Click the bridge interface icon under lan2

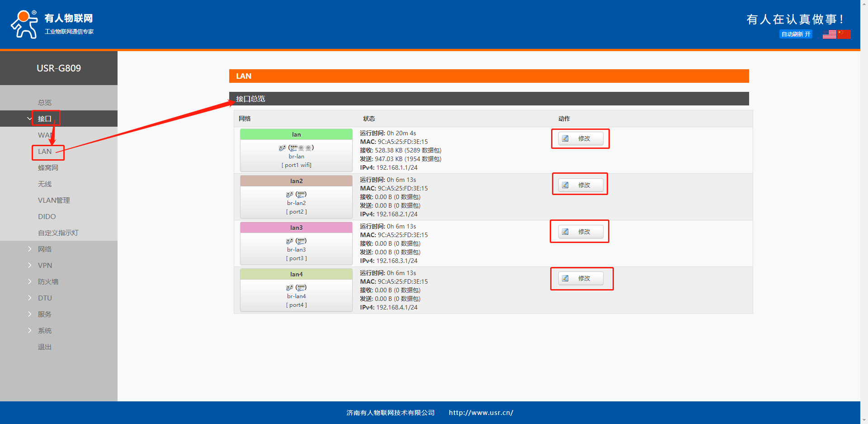pos(289,195)
